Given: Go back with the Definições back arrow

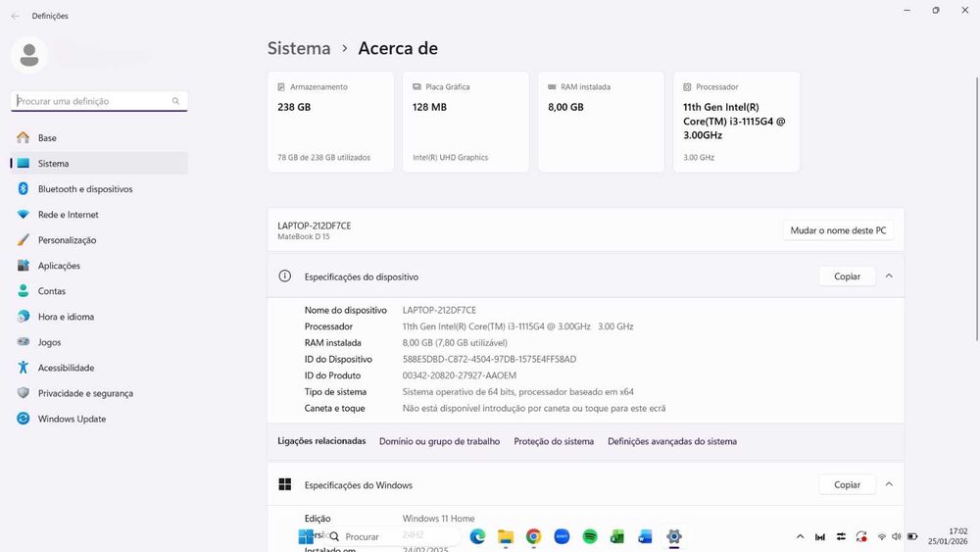Looking at the screenshot, I should click(15, 16).
